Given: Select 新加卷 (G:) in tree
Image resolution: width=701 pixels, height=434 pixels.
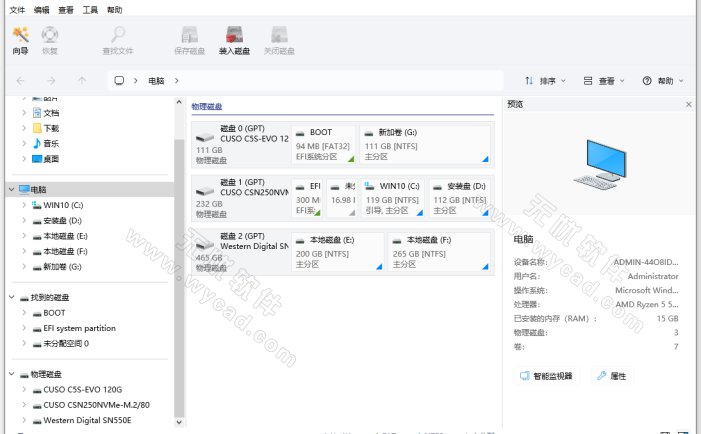Looking at the screenshot, I should (57, 267).
